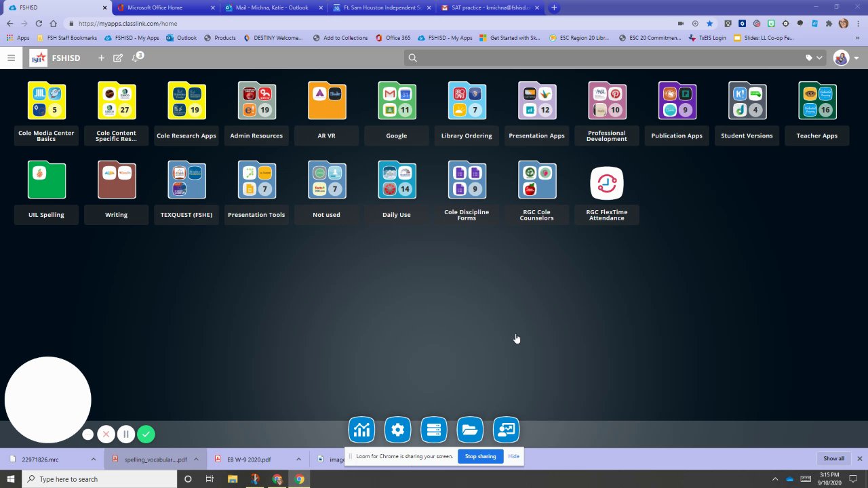Open the settings gear in bottom dock
This screenshot has width=868, height=488.
click(397, 430)
